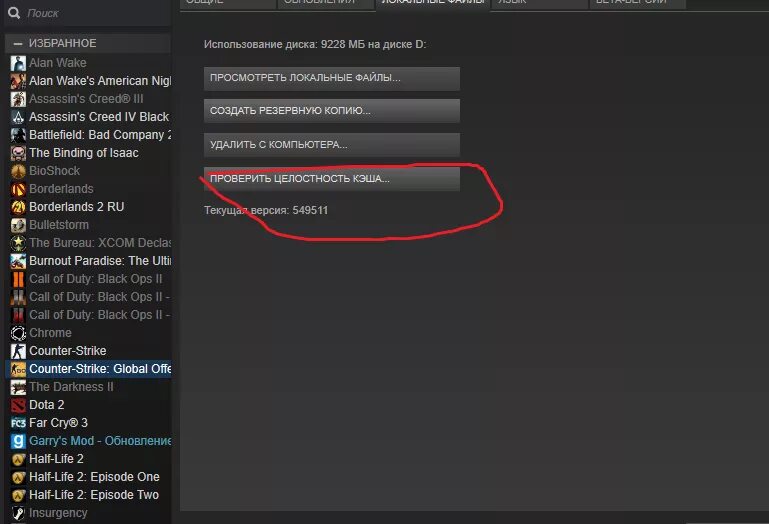Click the Assassin's Creed III icon
The width and height of the screenshot is (769, 524).
(18, 99)
